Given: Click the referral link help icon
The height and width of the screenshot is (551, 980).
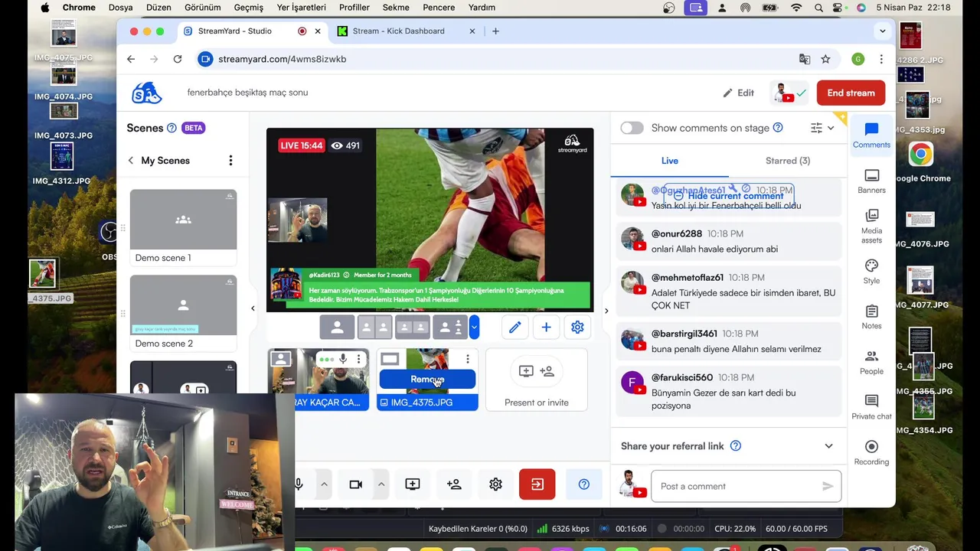Looking at the screenshot, I should pyautogui.click(x=736, y=445).
